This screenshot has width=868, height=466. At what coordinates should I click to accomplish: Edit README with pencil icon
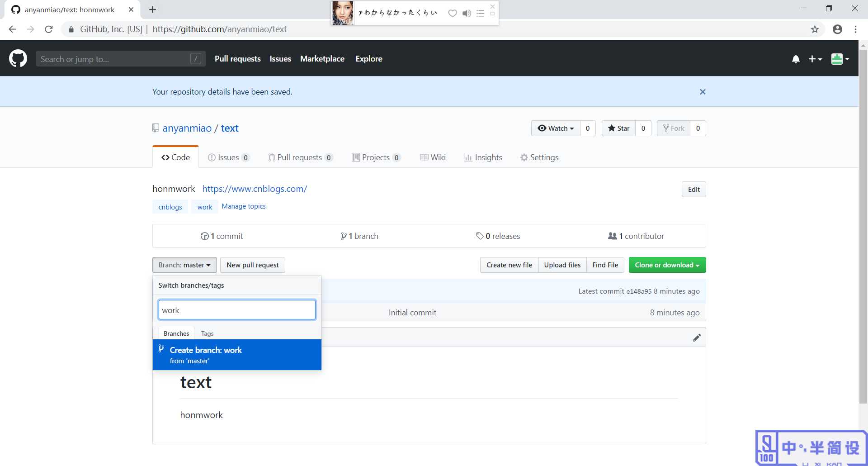click(x=697, y=338)
